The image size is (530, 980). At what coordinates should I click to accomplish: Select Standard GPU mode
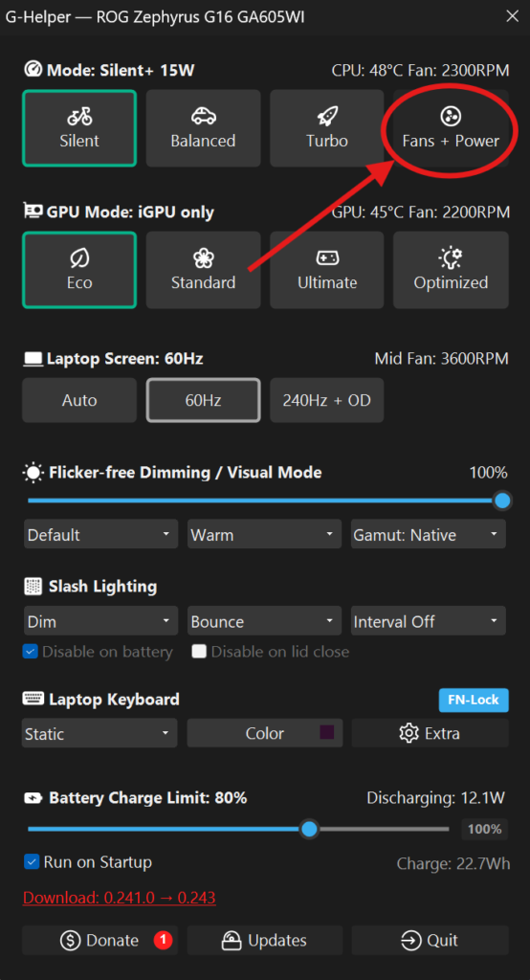203,270
